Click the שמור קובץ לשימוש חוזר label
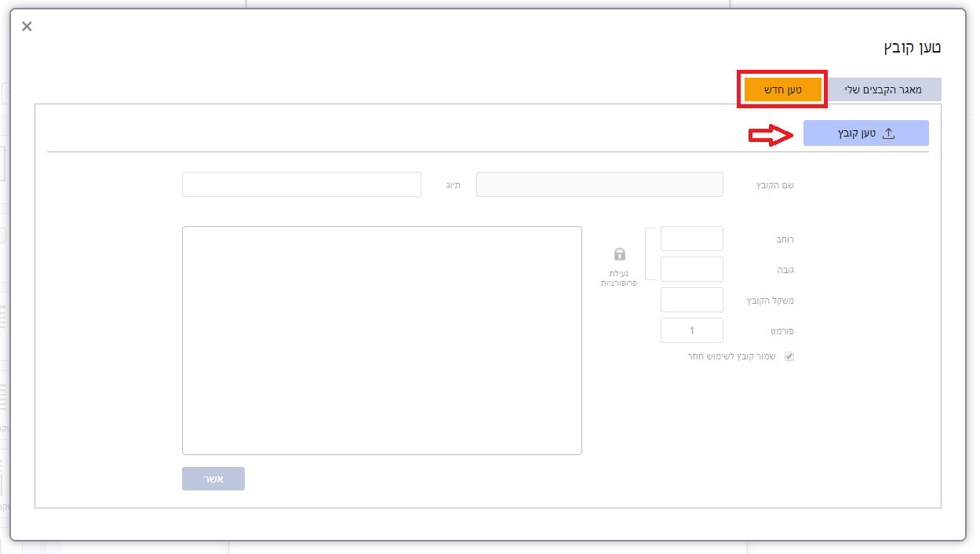980x554 pixels. 731,356
